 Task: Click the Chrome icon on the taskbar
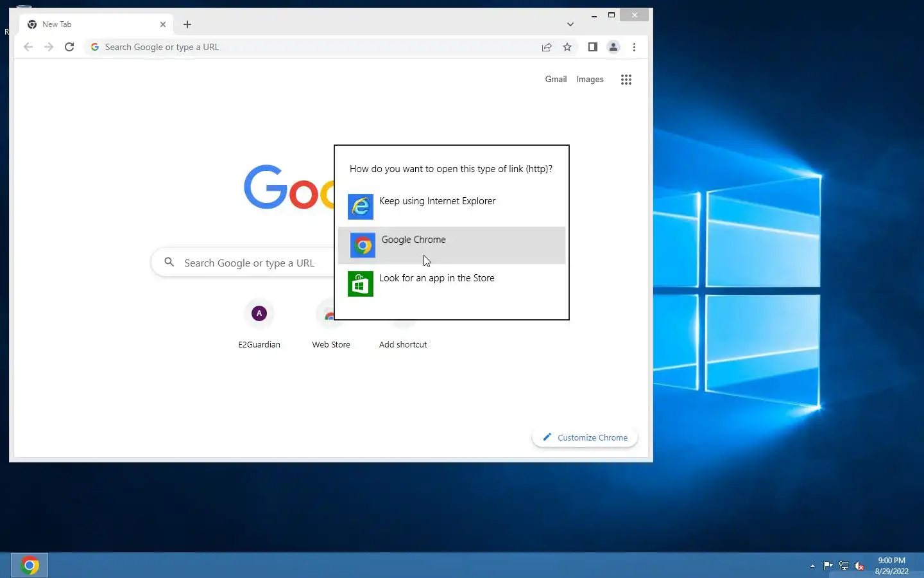coord(30,566)
